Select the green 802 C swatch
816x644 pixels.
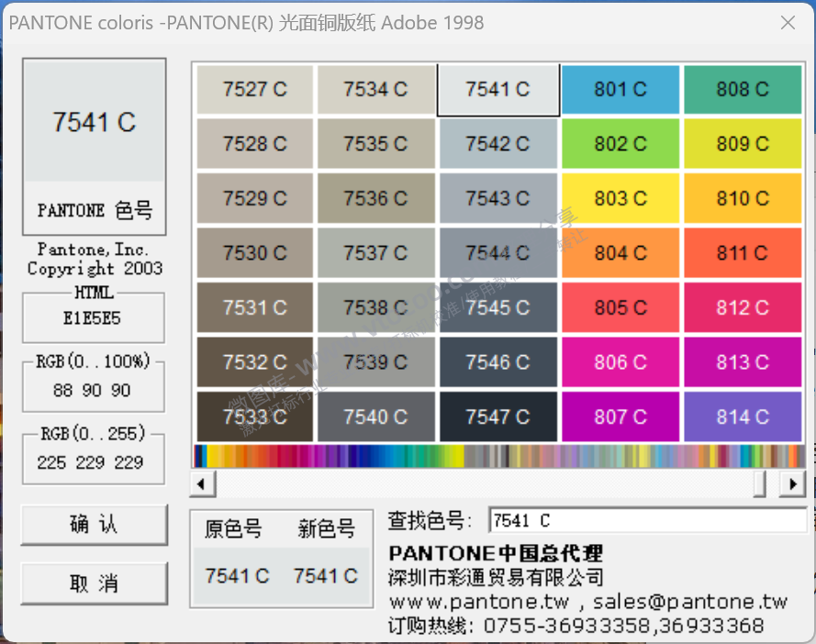[x=620, y=143]
